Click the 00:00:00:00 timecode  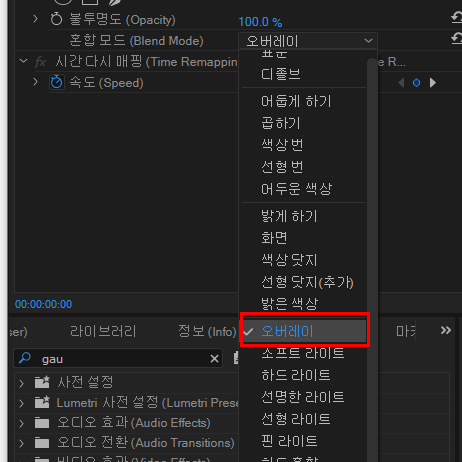[43, 304]
